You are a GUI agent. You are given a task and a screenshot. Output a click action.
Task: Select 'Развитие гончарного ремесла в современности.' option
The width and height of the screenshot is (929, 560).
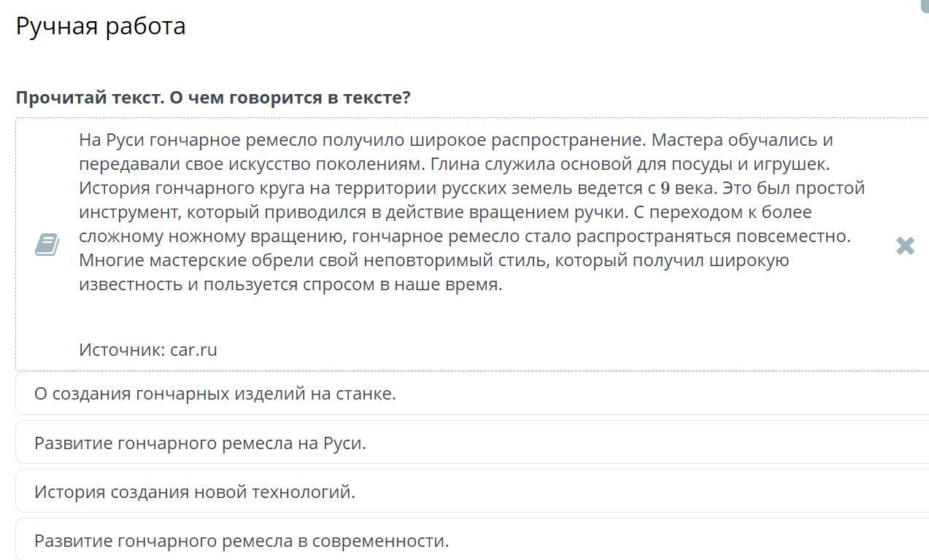click(472, 540)
